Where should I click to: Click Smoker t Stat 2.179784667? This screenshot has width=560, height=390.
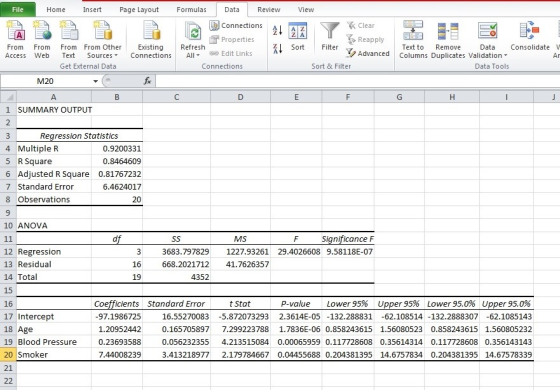click(x=240, y=355)
